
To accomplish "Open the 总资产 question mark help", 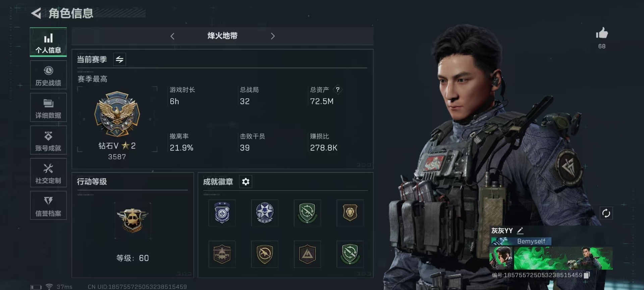I will pos(338,90).
